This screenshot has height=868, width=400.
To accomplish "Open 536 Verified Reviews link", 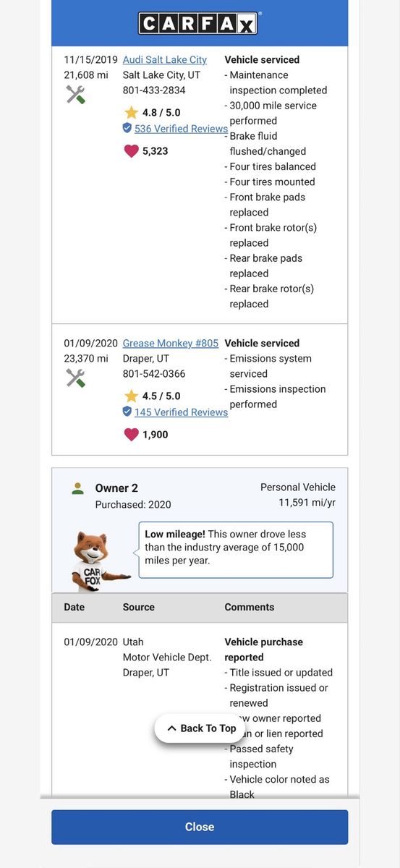I will point(181,129).
